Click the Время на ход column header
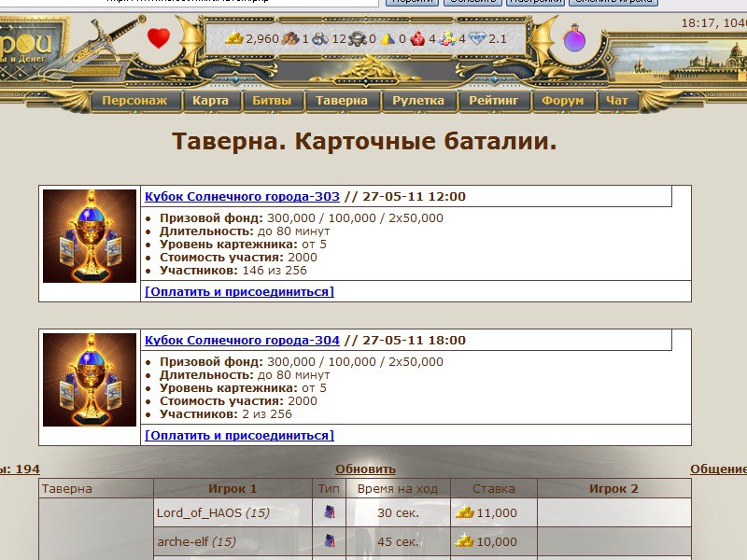 [x=398, y=488]
